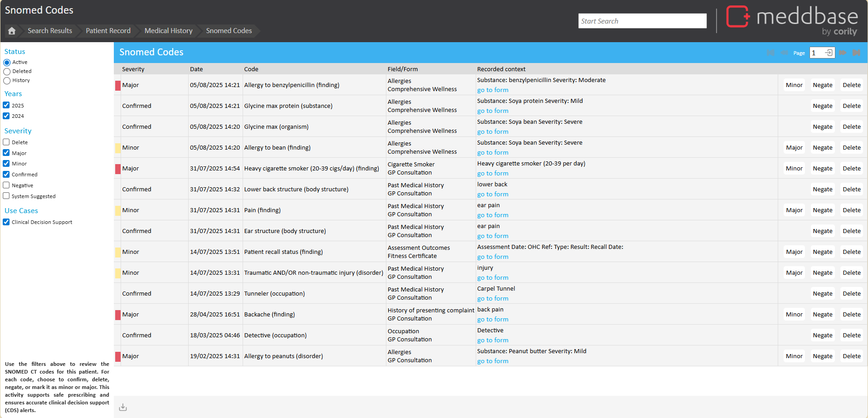
Task: Open 'go to form' link for Detective
Action: coord(493,340)
